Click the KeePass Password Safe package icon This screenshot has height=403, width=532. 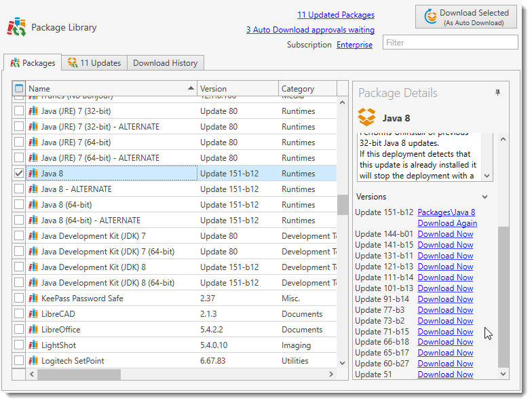tap(33, 299)
